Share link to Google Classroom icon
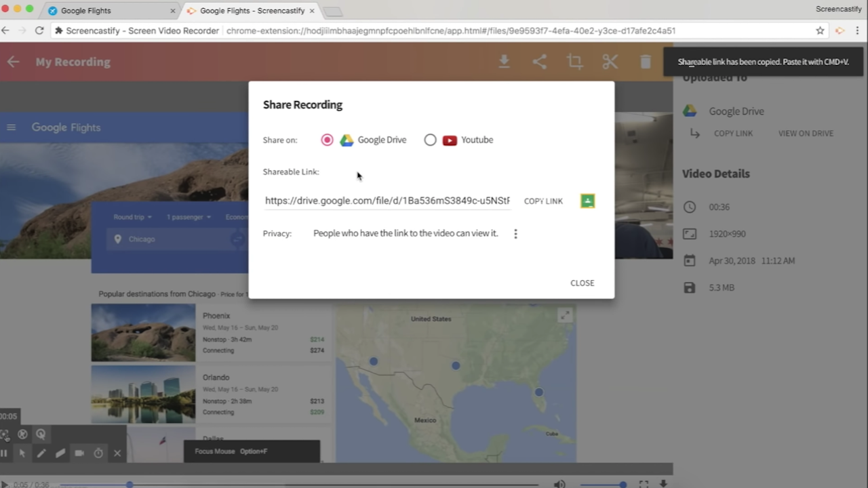Screen dimensions: 868x488 (x=587, y=201)
